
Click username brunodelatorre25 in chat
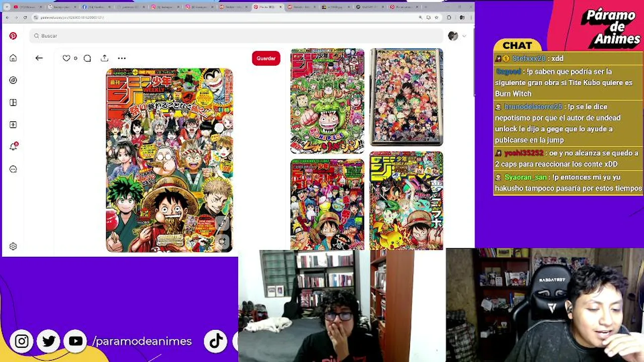533,107
